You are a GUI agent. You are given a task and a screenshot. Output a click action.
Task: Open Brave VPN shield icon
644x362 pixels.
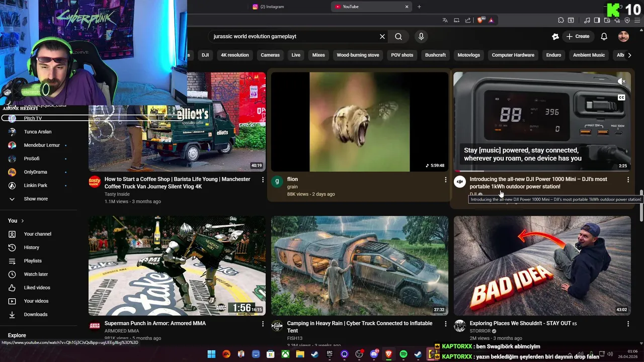(627, 20)
